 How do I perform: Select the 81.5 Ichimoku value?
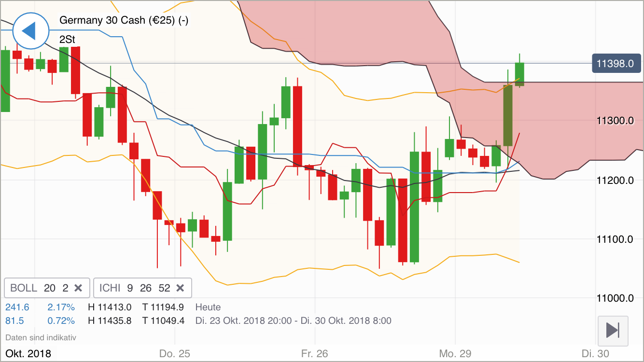pos(14,320)
